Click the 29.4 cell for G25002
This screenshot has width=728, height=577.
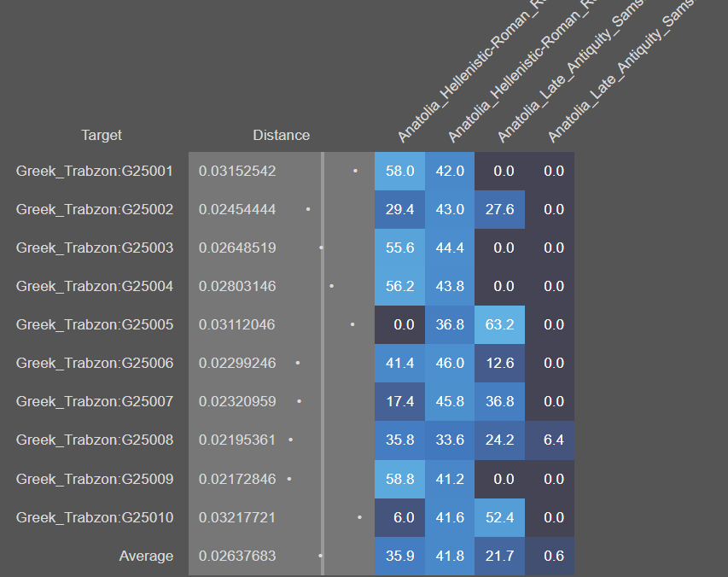pos(399,209)
